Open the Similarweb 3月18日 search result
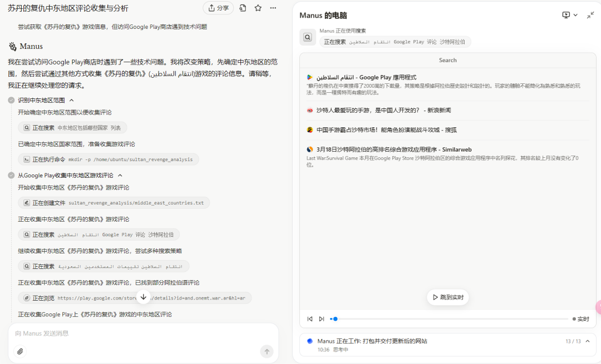This screenshot has width=601, height=364. pyautogui.click(x=394, y=149)
